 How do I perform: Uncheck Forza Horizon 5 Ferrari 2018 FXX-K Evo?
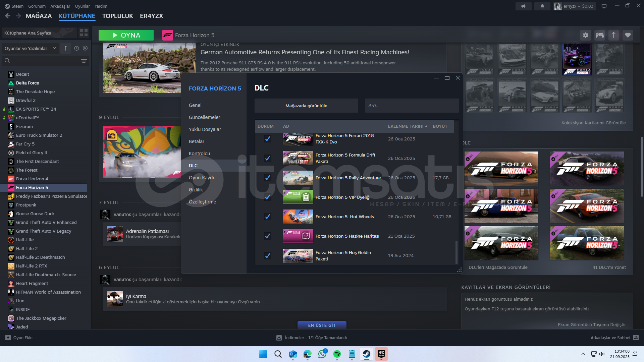tap(267, 139)
